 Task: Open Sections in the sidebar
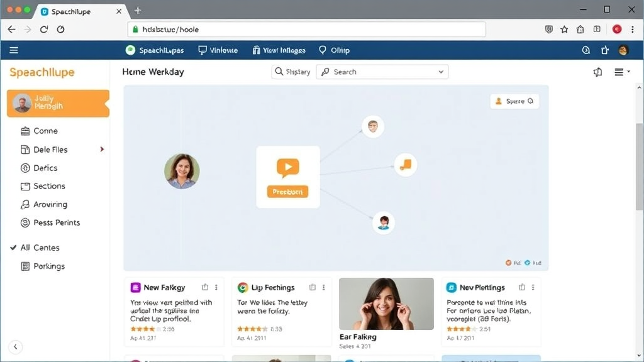point(49,186)
